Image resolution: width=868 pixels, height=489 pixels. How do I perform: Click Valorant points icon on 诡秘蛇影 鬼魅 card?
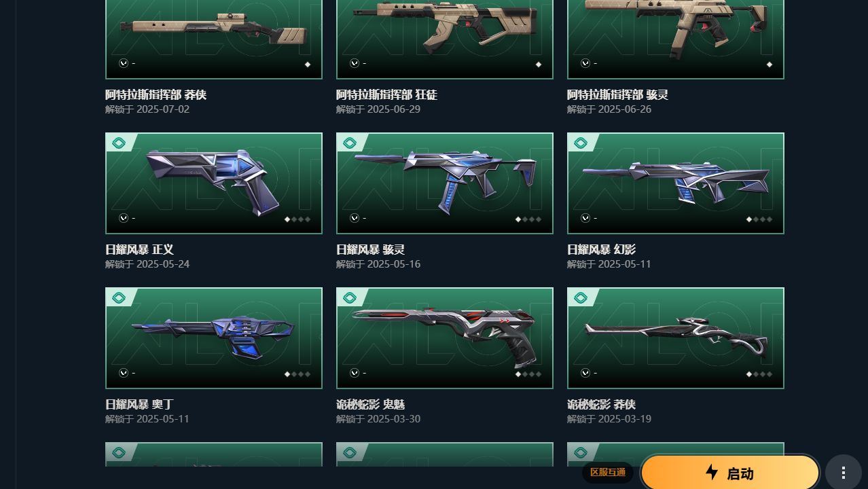coord(354,373)
